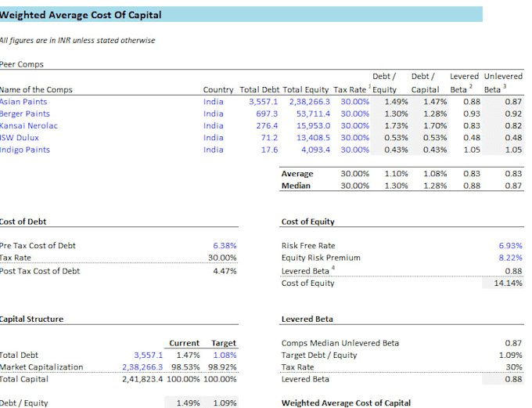Select the Risk Free Rate value 6.93%
Viewport: 532px width, 408px height.
point(510,246)
